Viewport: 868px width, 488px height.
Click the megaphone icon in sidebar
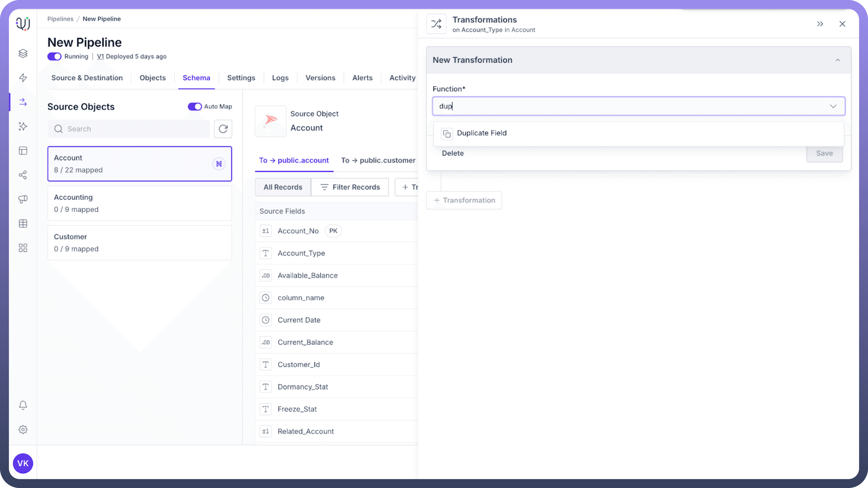click(x=23, y=199)
